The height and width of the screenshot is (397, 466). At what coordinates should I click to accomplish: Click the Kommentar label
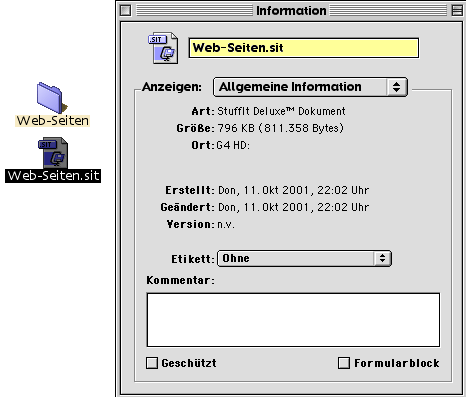[180, 280]
